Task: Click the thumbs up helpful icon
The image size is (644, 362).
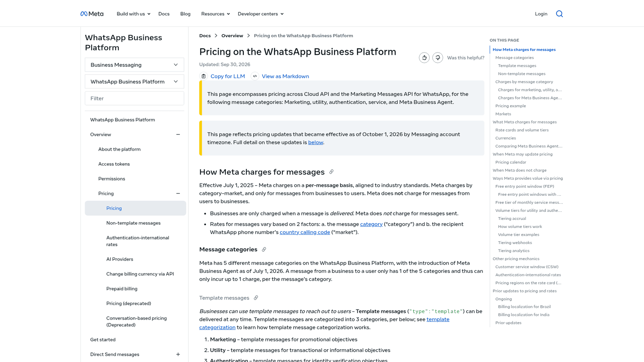Action: pyautogui.click(x=424, y=57)
